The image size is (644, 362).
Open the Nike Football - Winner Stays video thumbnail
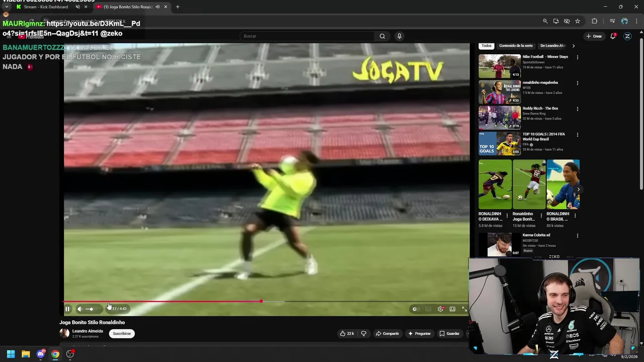coord(500,66)
